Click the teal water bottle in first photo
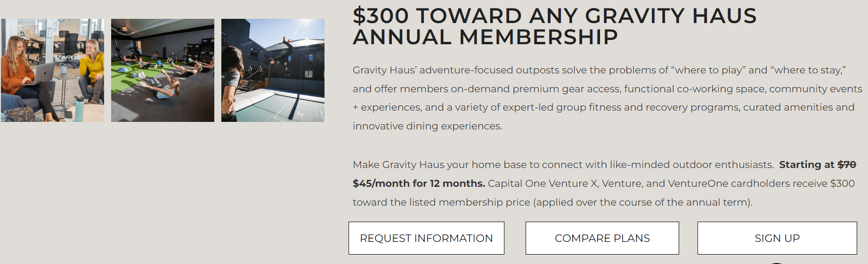The image size is (868, 264). coord(79,109)
